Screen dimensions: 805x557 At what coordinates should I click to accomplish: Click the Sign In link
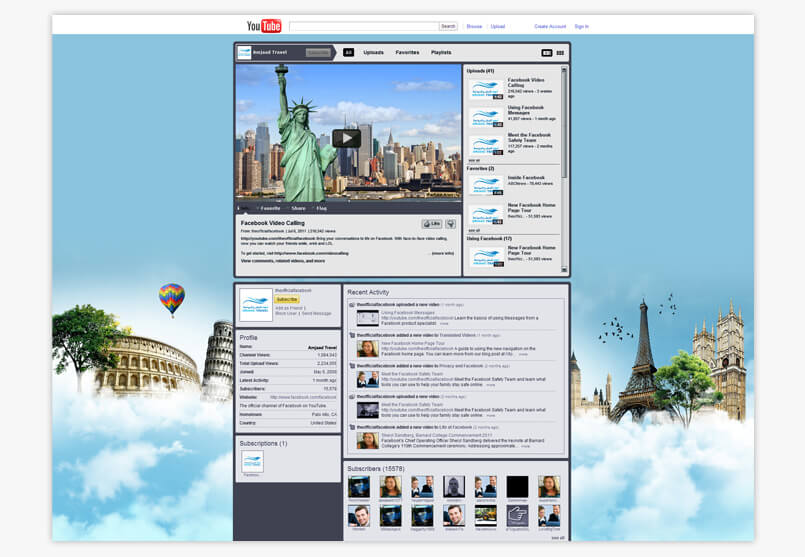[581, 26]
